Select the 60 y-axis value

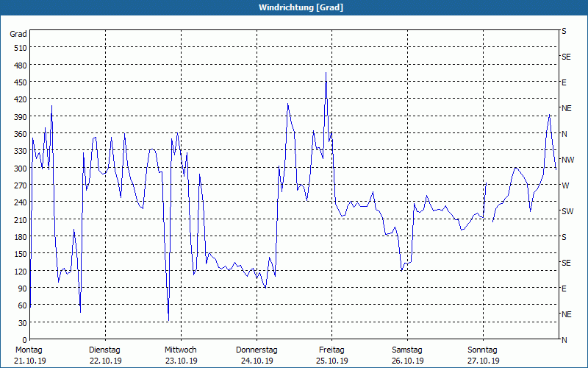tap(22, 306)
